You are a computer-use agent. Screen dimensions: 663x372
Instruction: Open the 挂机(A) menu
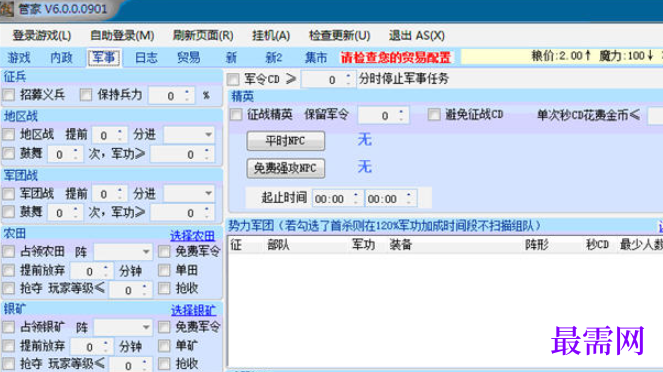coord(271,36)
